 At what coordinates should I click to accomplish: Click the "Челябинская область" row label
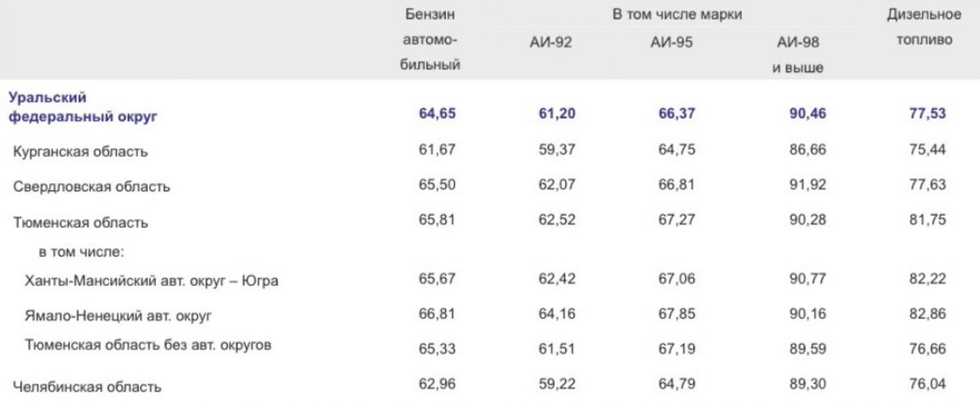[x=87, y=386]
